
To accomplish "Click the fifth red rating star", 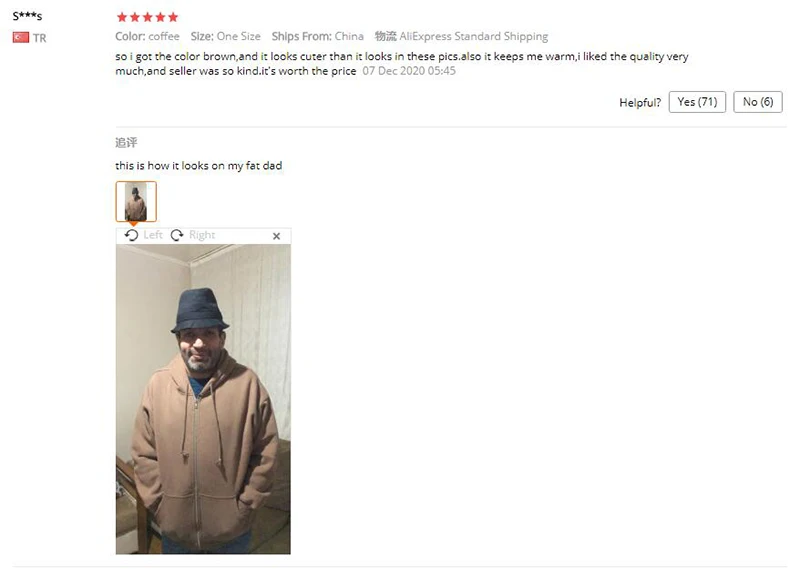I will click(x=173, y=17).
